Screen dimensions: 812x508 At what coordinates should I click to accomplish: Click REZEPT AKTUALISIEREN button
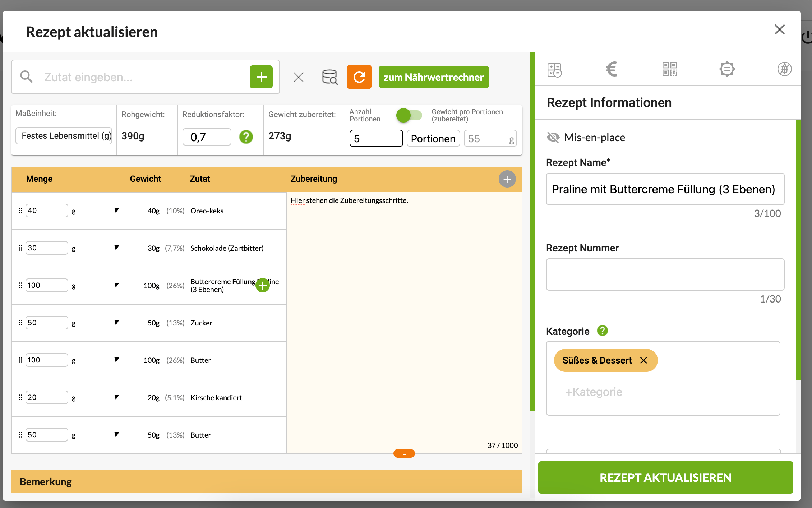(665, 477)
